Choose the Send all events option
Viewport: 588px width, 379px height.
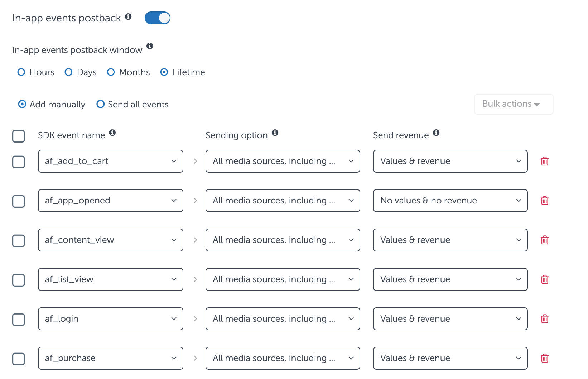pyautogui.click(x=101, y=104)
